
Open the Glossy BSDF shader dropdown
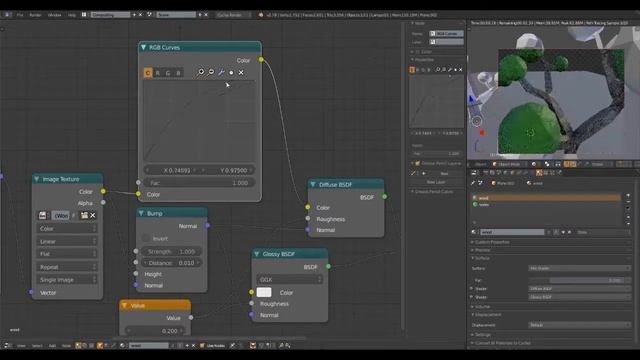[579, 297]
